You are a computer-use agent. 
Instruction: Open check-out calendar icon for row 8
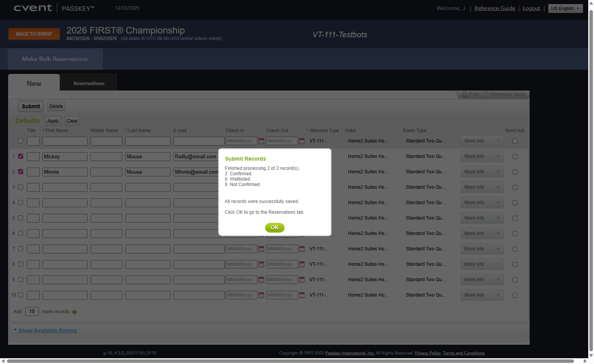[302, 264]
